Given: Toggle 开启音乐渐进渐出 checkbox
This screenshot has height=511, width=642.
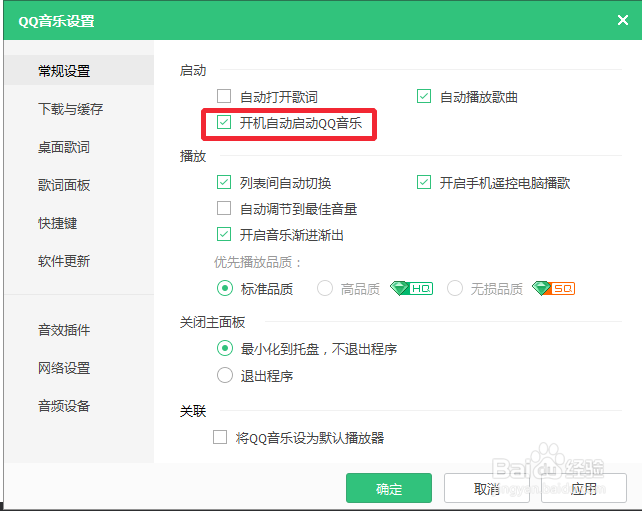Looking at the screenshot, I should tap(224, 234).
